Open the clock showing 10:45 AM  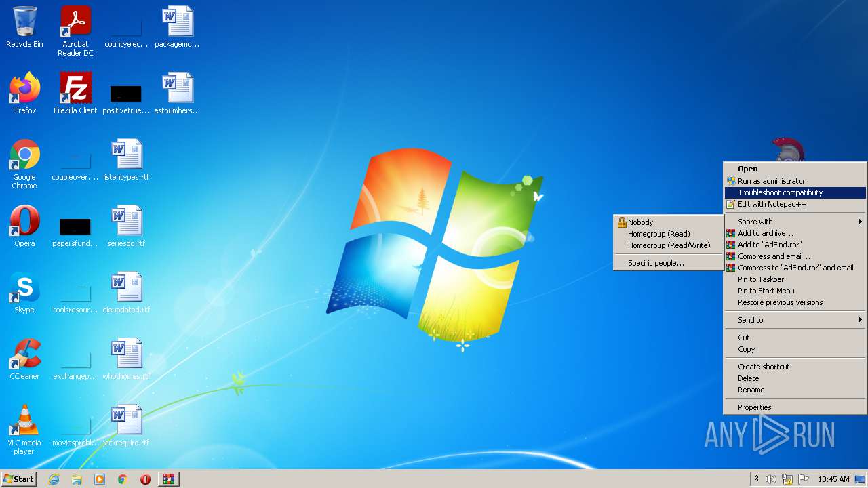pos(833,479)
